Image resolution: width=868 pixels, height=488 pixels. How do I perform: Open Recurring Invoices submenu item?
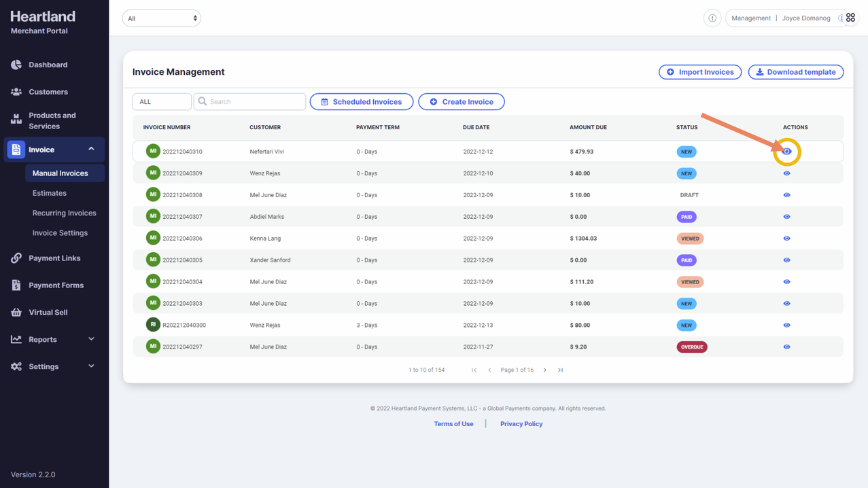pos(64,213)
